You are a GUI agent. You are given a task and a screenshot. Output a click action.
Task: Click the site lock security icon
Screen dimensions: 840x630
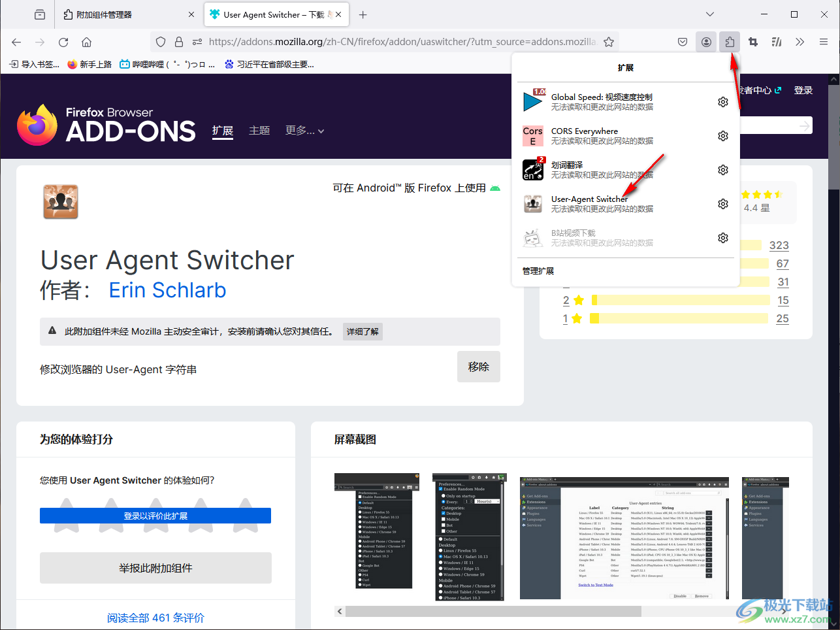(179, 42)
